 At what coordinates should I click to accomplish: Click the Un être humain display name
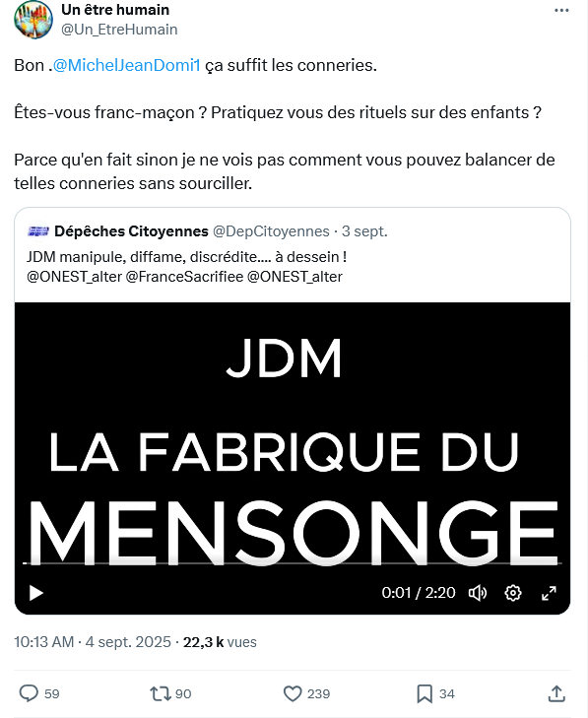115,9
